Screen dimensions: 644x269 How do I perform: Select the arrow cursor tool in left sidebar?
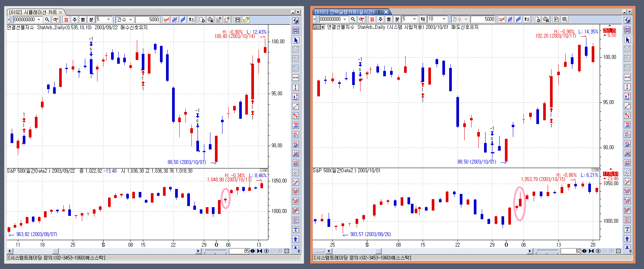(296, 40)
